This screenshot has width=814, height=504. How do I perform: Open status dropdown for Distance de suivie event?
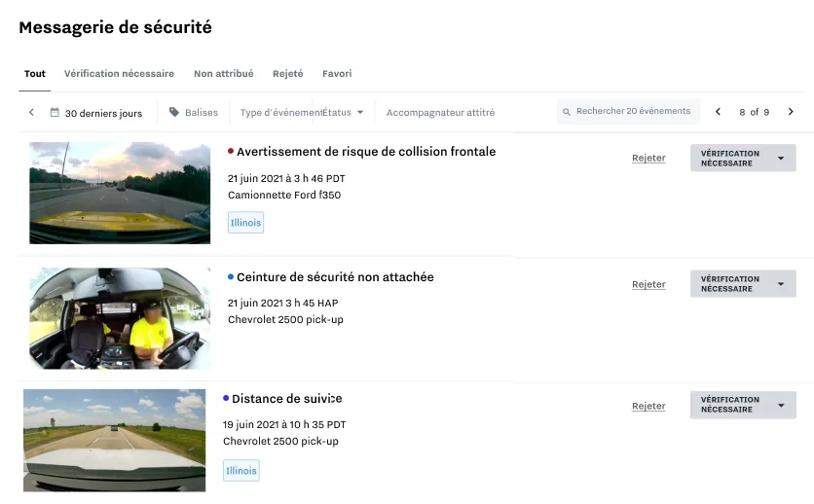click(x=743, y=405)
